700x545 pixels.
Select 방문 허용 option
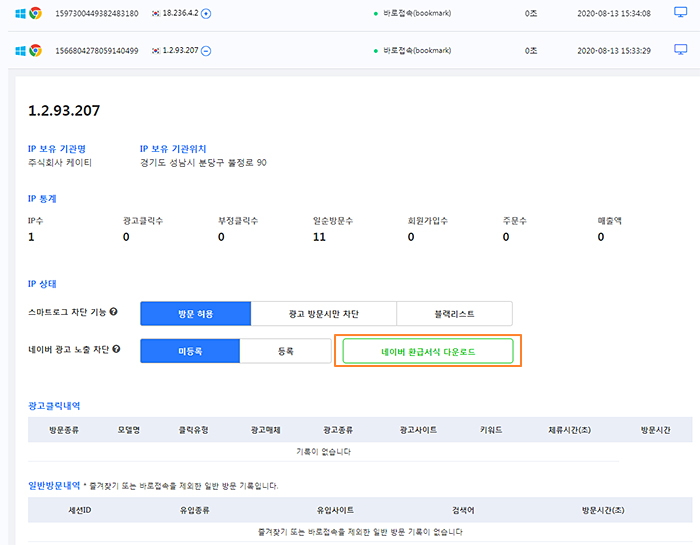point(196,314)
